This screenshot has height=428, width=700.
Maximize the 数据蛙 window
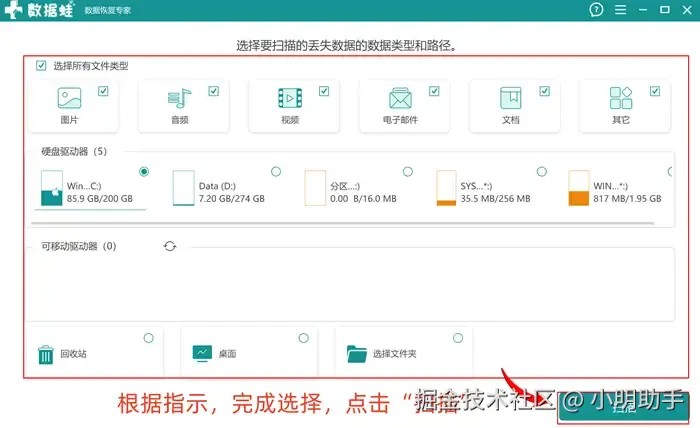pyautogui.click(x=665, y=9)
